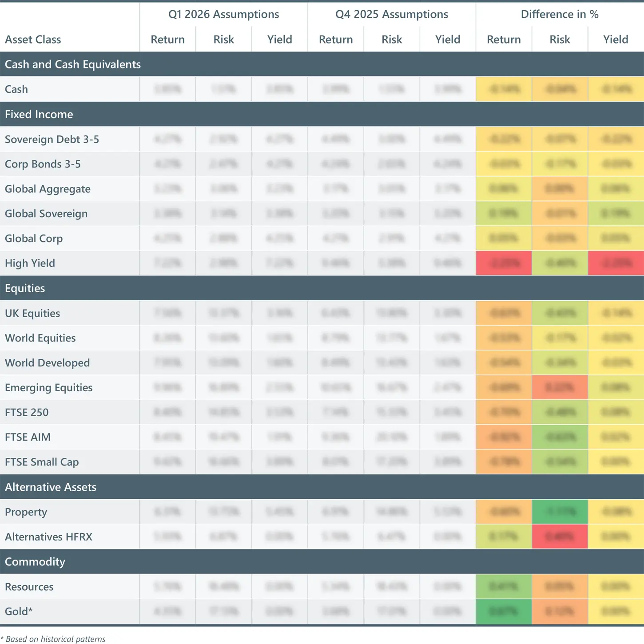Select the FTSE Small Cap row label
Image resolution: width=644 pixels, height=644 pixels.
42,462
